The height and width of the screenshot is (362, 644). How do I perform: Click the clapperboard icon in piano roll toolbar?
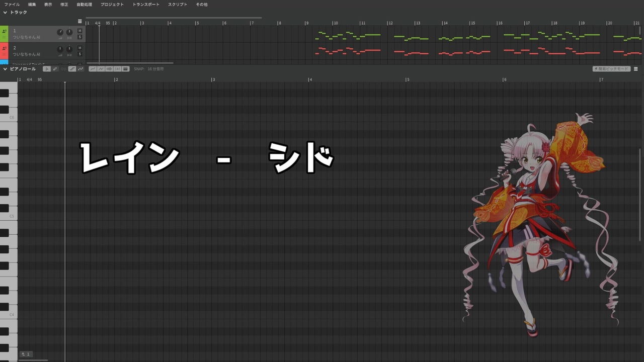pos(125,69)
